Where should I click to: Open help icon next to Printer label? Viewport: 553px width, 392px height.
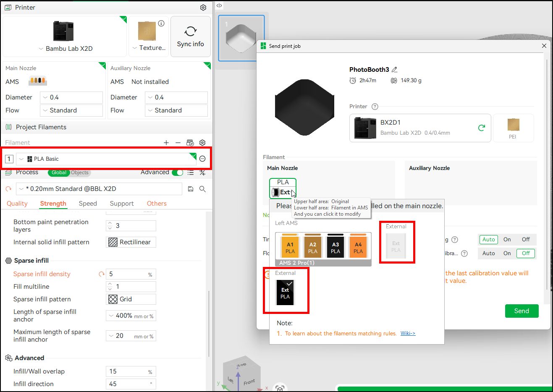375,107
